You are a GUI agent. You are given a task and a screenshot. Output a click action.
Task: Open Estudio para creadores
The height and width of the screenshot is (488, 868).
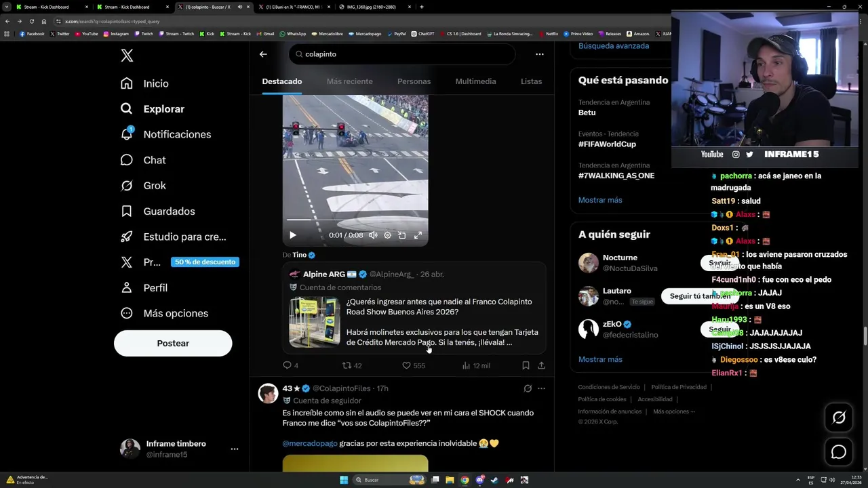pos(173,237)
